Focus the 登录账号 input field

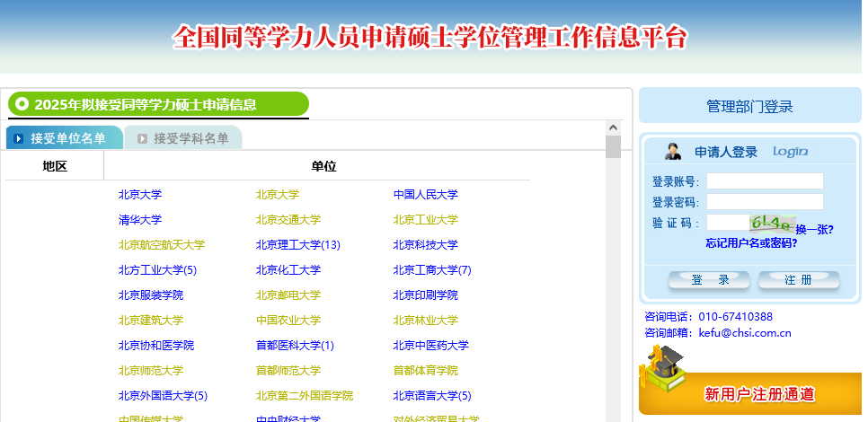pyautogui.click(x=765, y=180)
